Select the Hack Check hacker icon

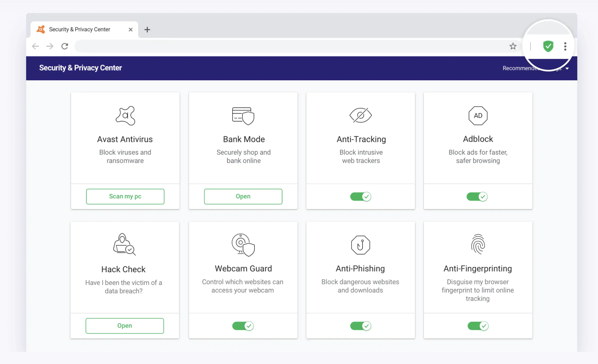tap(124, 245)
